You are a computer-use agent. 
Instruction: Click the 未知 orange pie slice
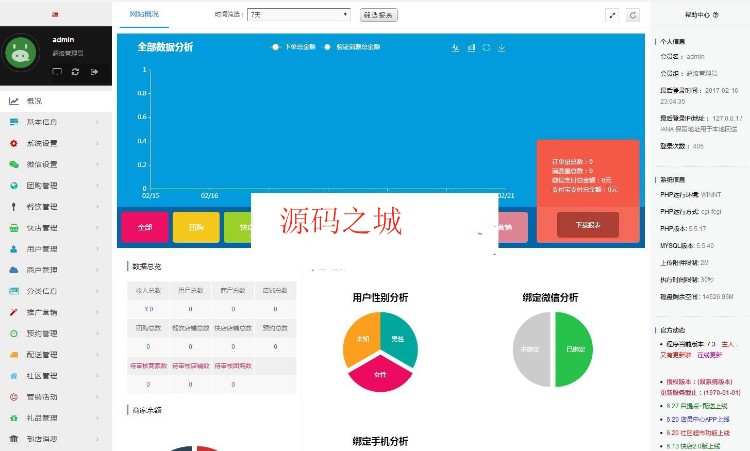point(361,337)
